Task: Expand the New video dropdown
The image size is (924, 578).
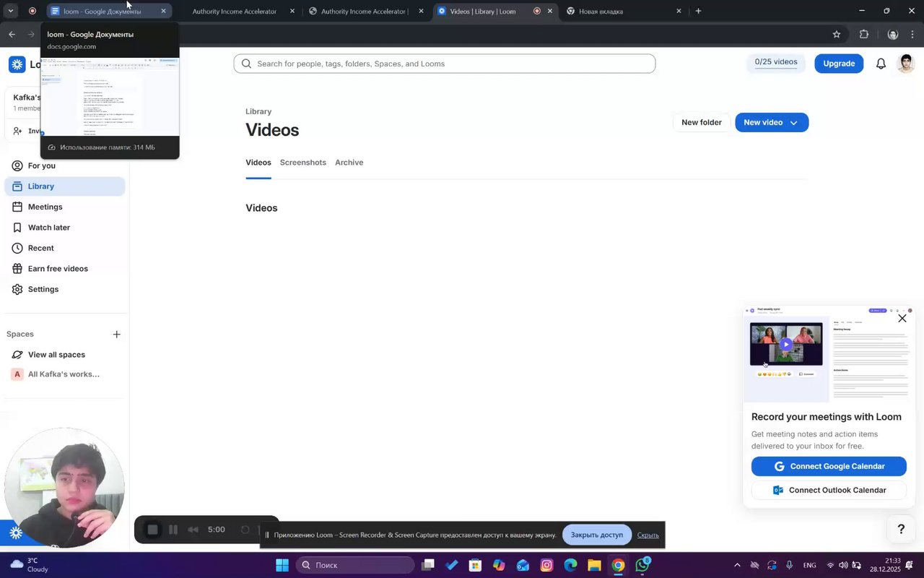Action: 794,123
